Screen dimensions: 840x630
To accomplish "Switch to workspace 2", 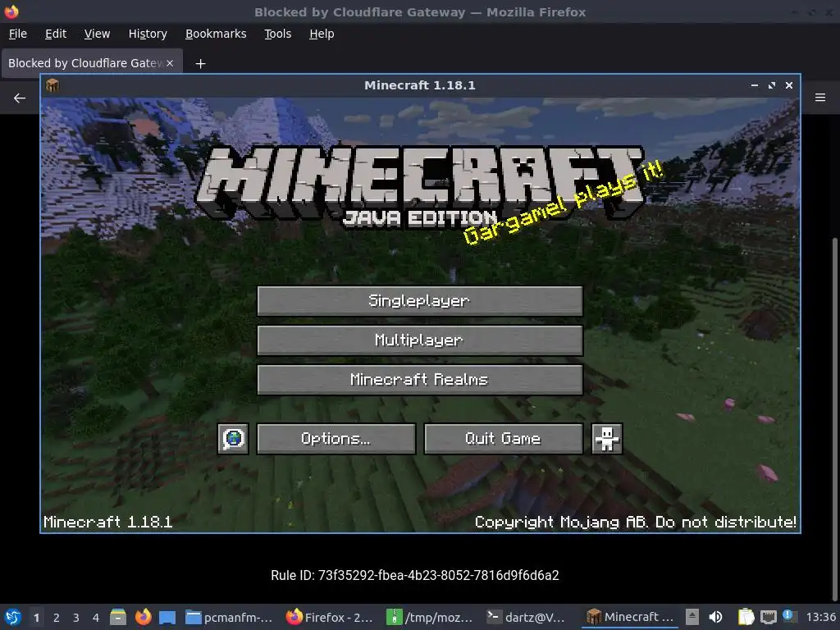I will 57,618.
